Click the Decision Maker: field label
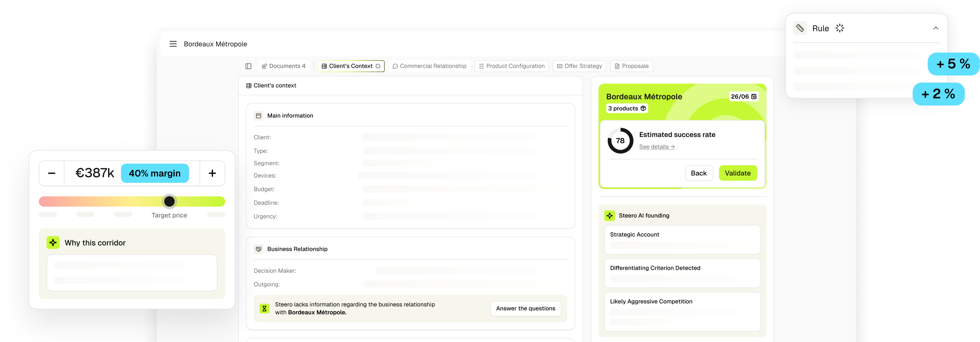Screen dimensions: 980x342 point(275,271)
